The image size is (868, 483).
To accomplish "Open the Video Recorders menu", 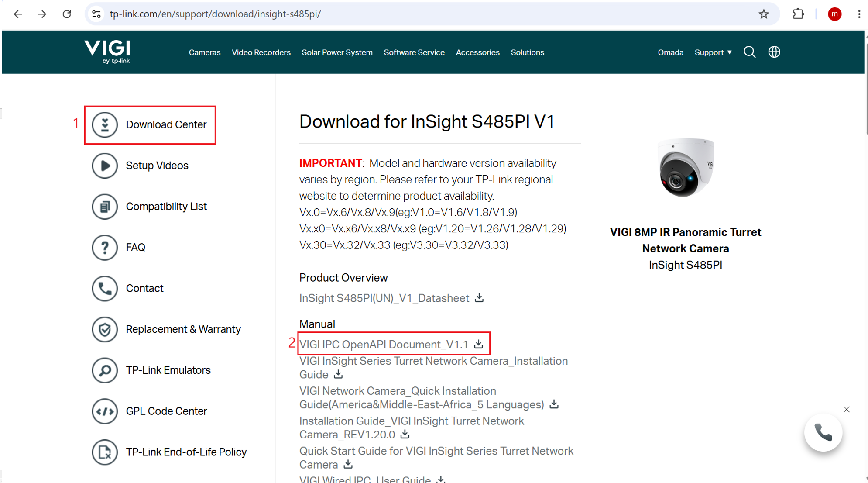I will coord(261,52).
